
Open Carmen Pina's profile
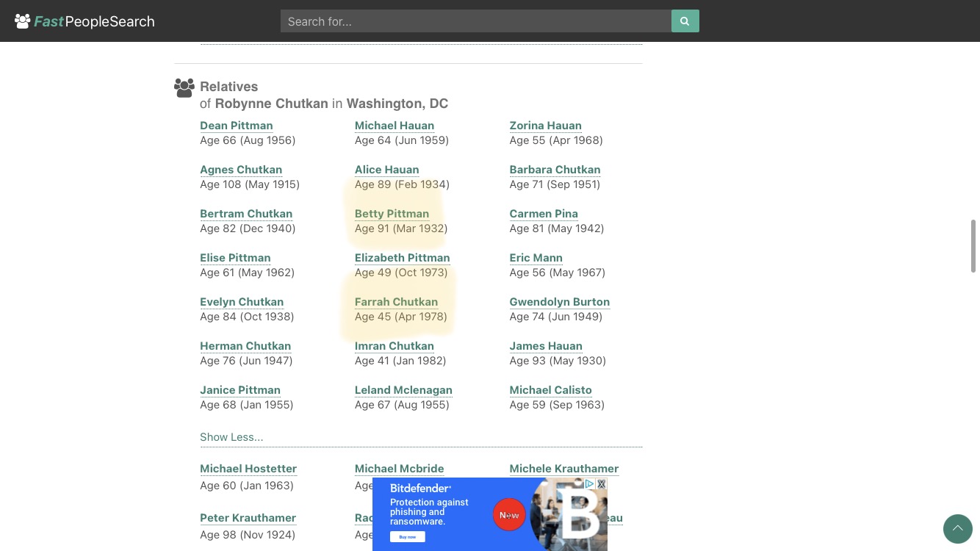[x=544, y=214]
